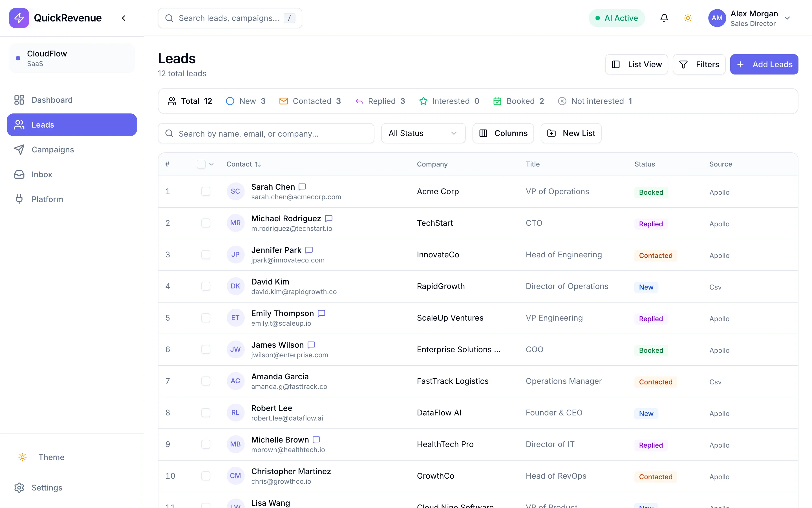The height and width of the screenshot is (508, 812).
Task: Open the Filters panel
Action: [699, 64]
